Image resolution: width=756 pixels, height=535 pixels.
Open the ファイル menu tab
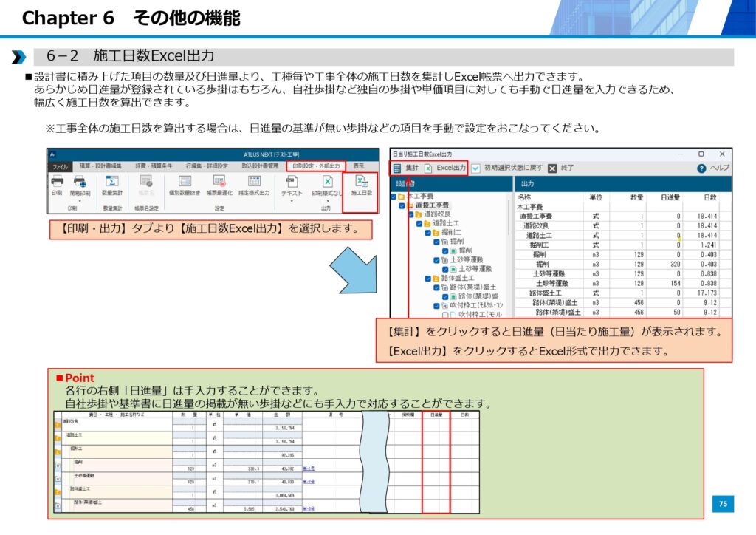(x=60, y=167)
